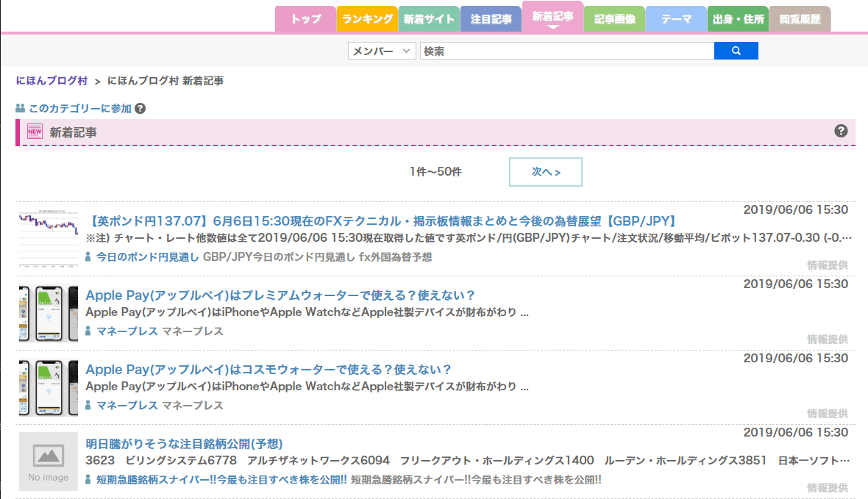The width and height of the screenshot is (868, 499).
Task: Open the トップ tab
Action: click(305, 19)
